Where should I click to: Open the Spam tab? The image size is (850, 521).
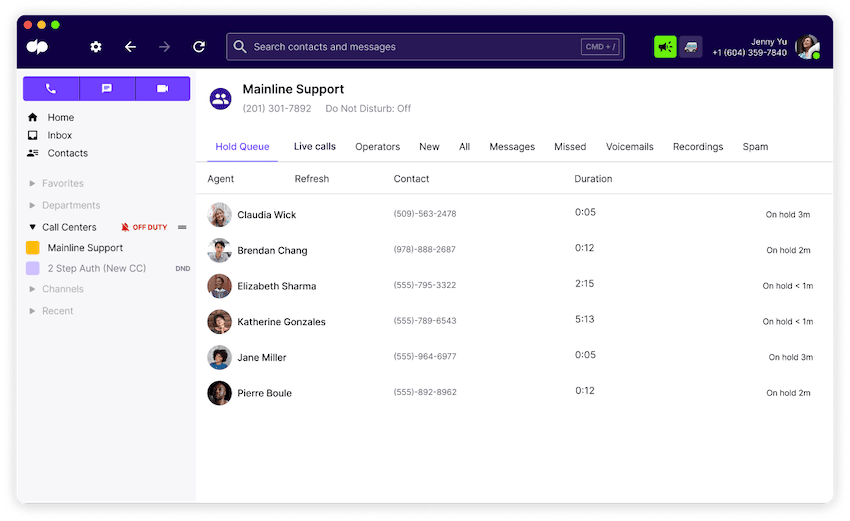pos(755,146)
